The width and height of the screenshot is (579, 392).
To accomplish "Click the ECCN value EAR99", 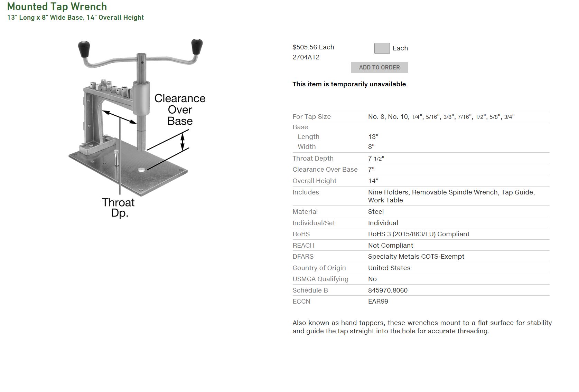I will (378, 302).
